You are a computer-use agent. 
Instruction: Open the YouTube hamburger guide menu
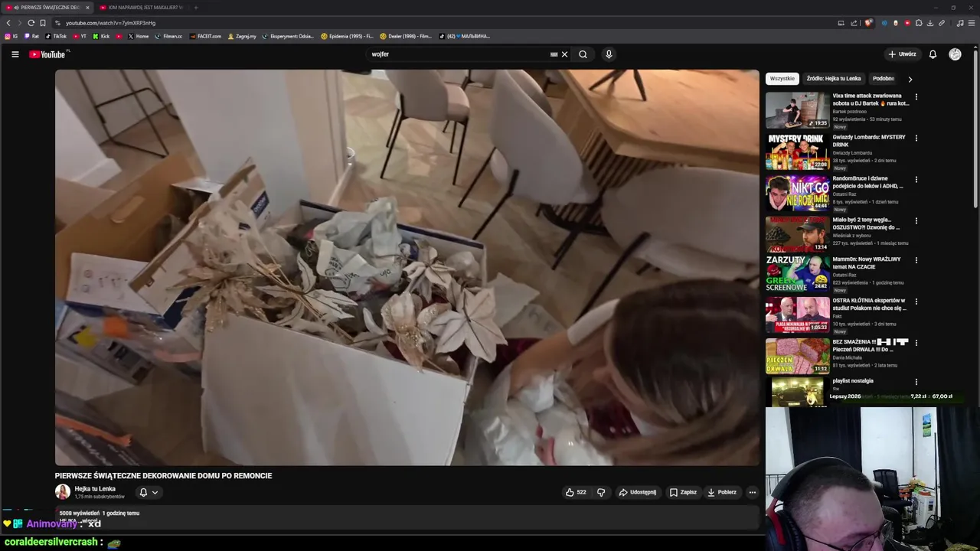tap(15, 54)
